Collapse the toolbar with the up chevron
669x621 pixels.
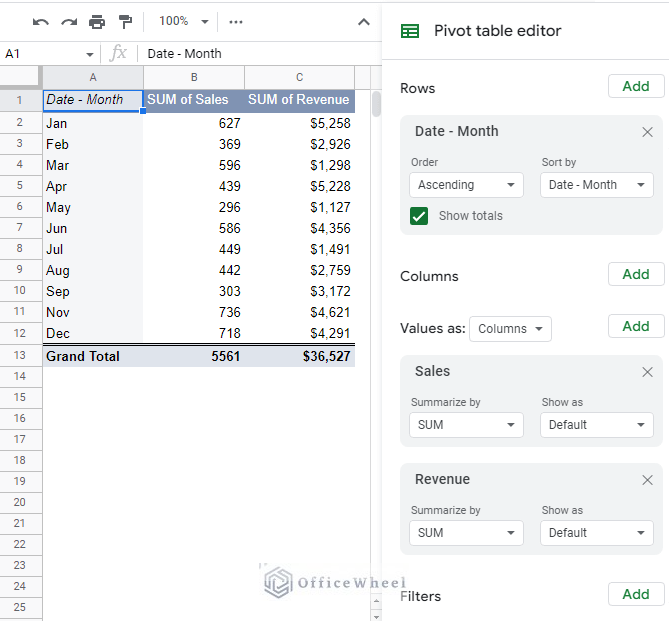(x=364, y=22)
